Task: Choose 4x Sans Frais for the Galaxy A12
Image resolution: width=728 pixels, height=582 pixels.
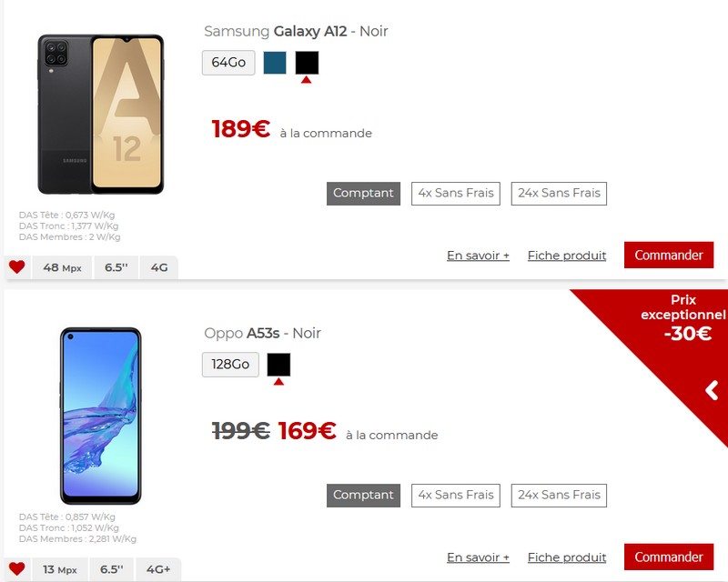Action: [456, 194]
